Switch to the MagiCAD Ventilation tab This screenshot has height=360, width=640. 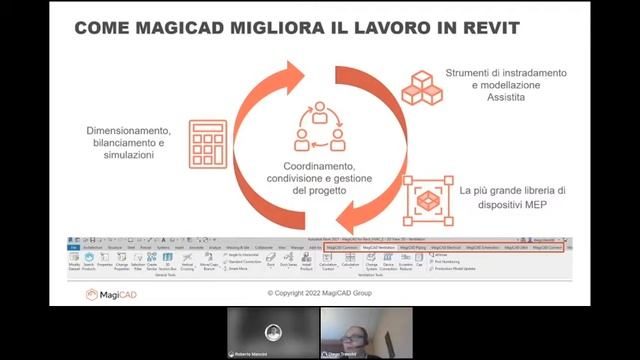point(378,247)
